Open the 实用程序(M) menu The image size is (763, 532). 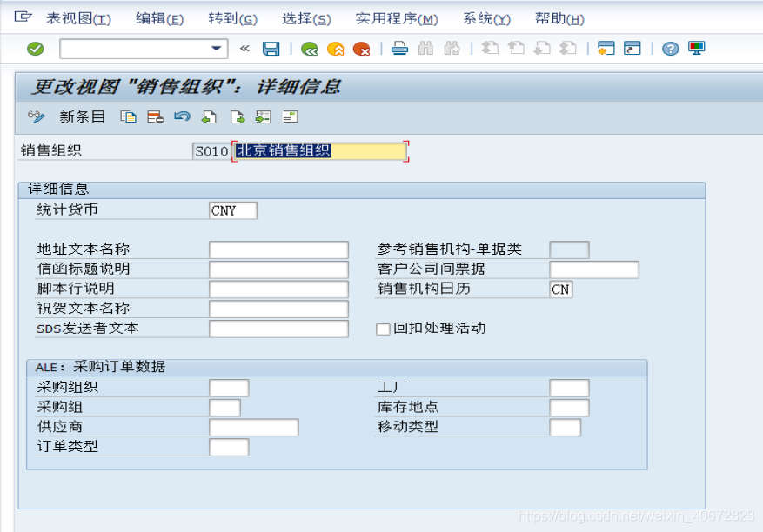(397, 18)
